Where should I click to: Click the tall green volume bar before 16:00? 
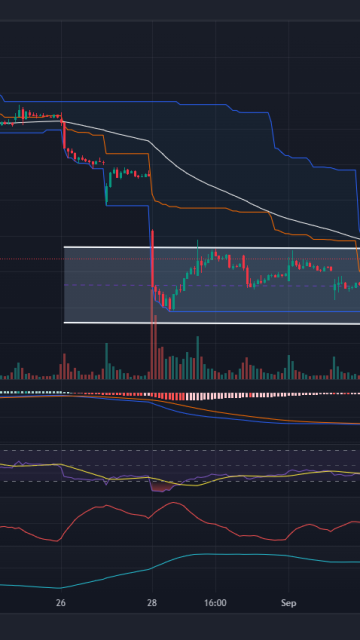pos(198,358)
